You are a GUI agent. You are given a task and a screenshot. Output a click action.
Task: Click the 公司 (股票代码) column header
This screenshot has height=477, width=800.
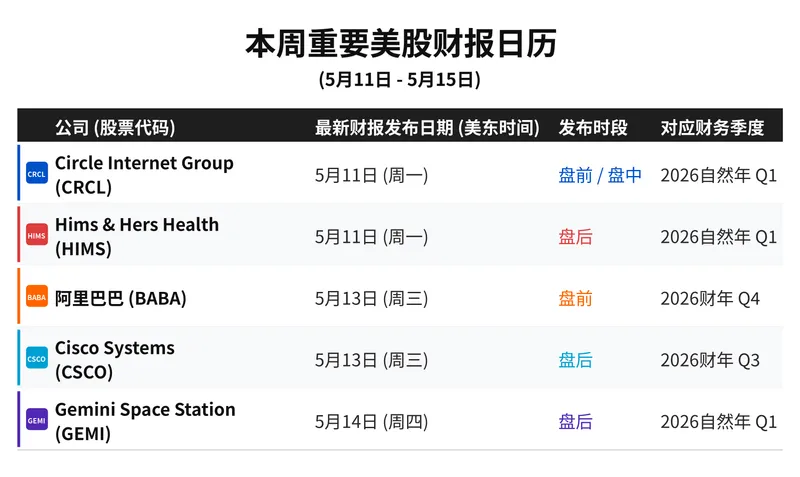115,128
